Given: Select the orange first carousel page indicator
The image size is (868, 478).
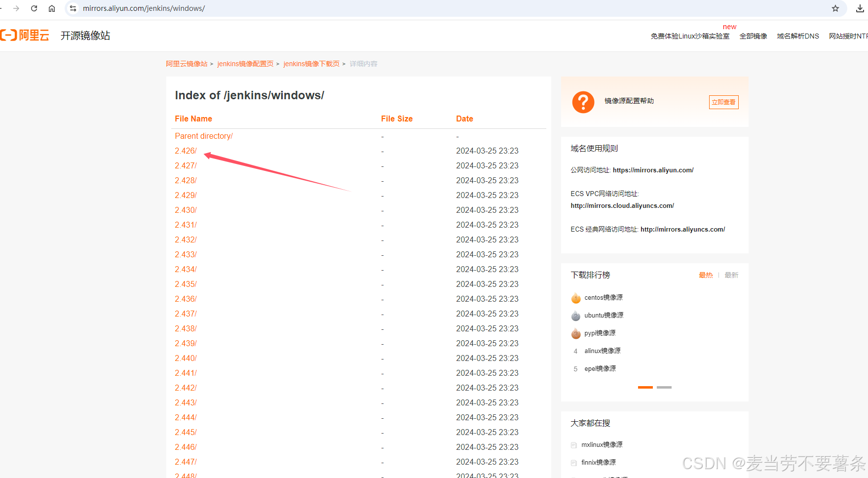Looking at the screenshot, I should pyautogui.click(x=645, y=387).
